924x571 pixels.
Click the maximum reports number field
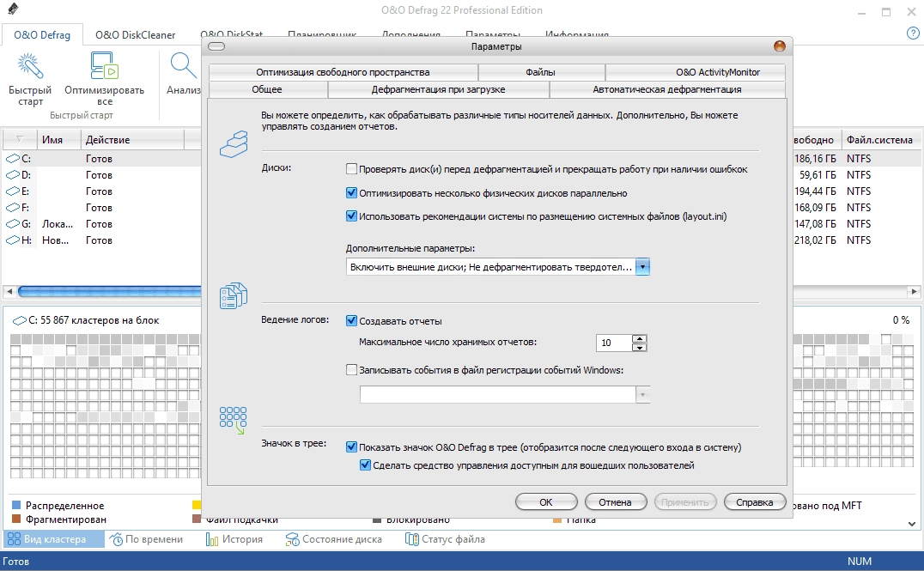coord(613,343)
